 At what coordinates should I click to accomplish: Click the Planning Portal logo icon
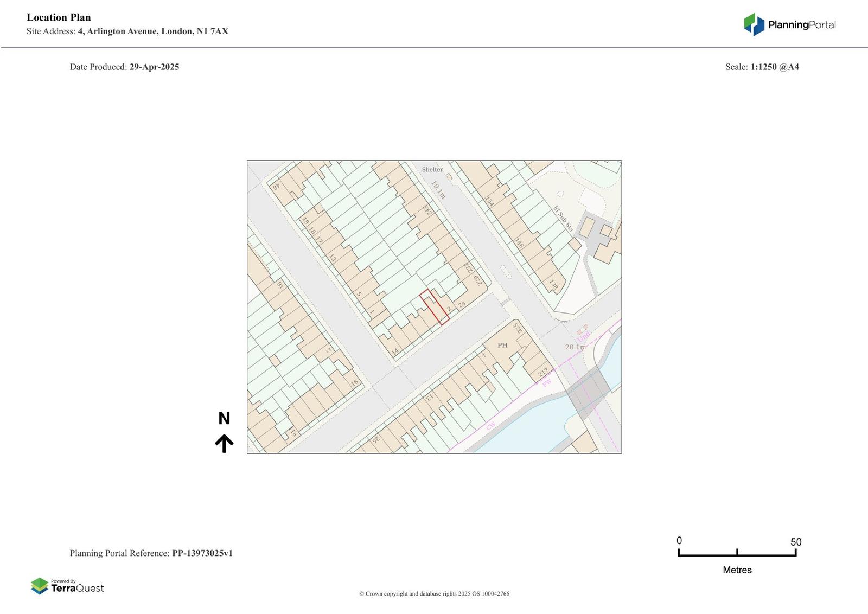(754, 24)
